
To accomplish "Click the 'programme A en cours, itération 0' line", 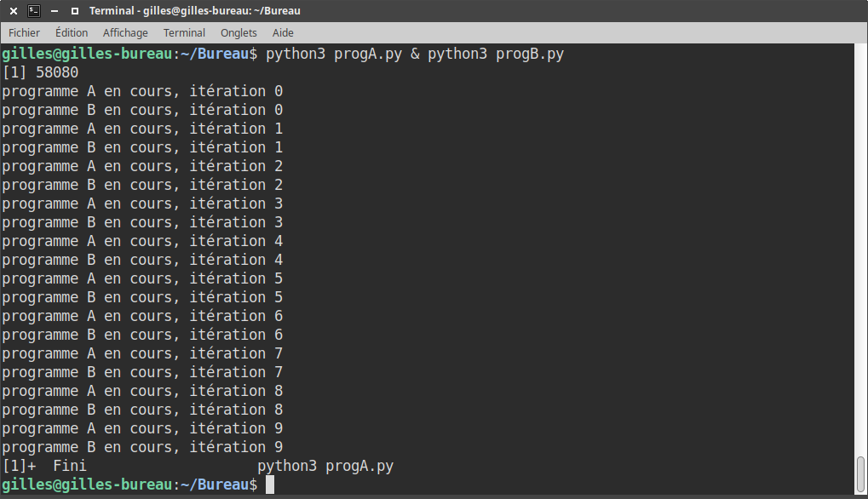I will (x=142, y=91).
